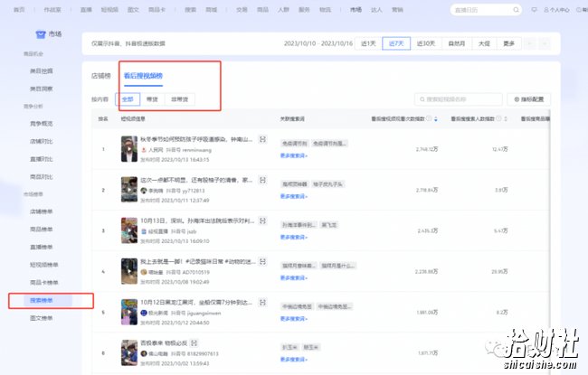Image resolution: width=588 pixels, height=375 pixels.
Task: Open 商品榜单 in the sidebar
Action: (42, 230)
